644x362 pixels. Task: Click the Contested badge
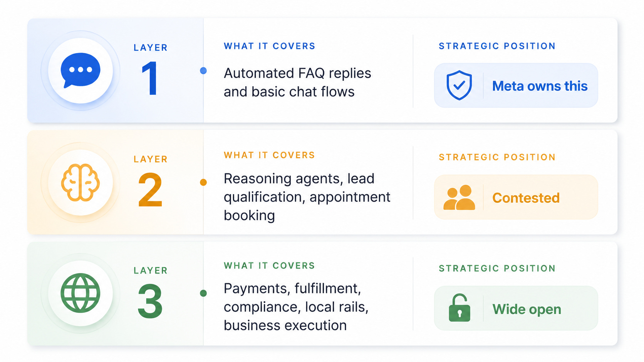(x=516, y=197)
